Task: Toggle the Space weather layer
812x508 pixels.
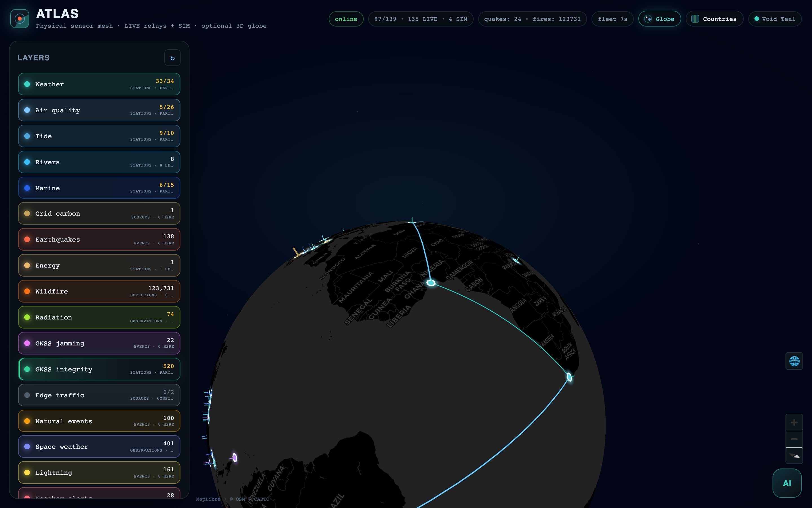Action: (99, 446)
